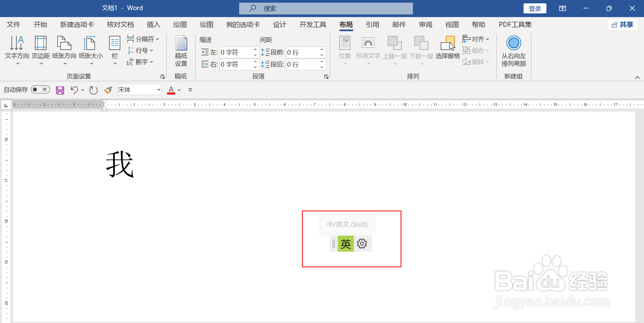Image resolution: width=644 pixels, height=323 pixels.
Task: Collapse the ribbon with the chevron
Action: (x=637, y=77)
